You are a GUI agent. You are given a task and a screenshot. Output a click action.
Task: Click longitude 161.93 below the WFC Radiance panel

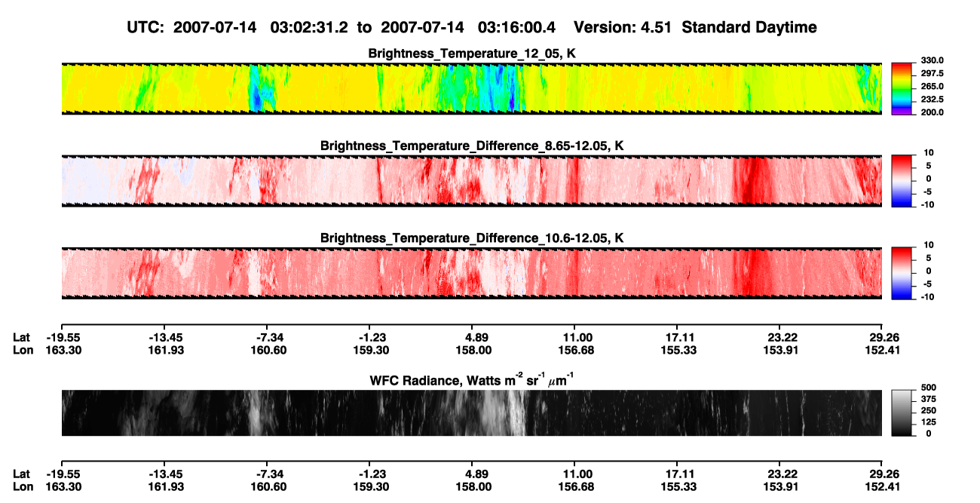click(165, 487)
